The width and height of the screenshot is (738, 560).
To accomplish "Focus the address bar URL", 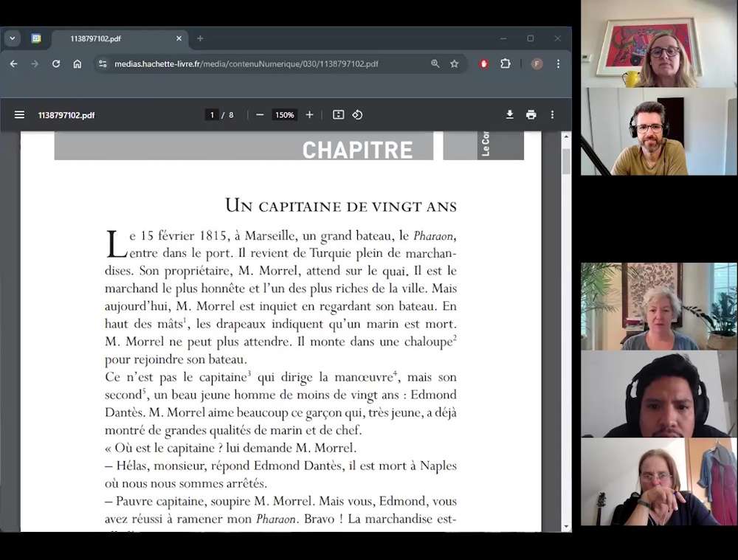I will [x=246, y=63].
